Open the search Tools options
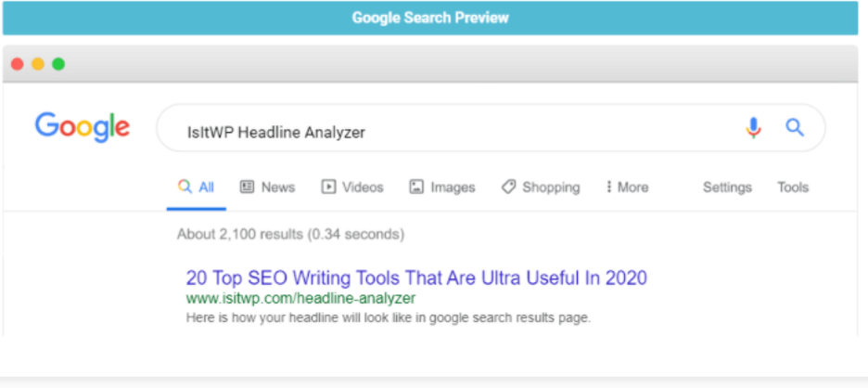The height and width of the screenshot is (388, 868). coord(793,188)
